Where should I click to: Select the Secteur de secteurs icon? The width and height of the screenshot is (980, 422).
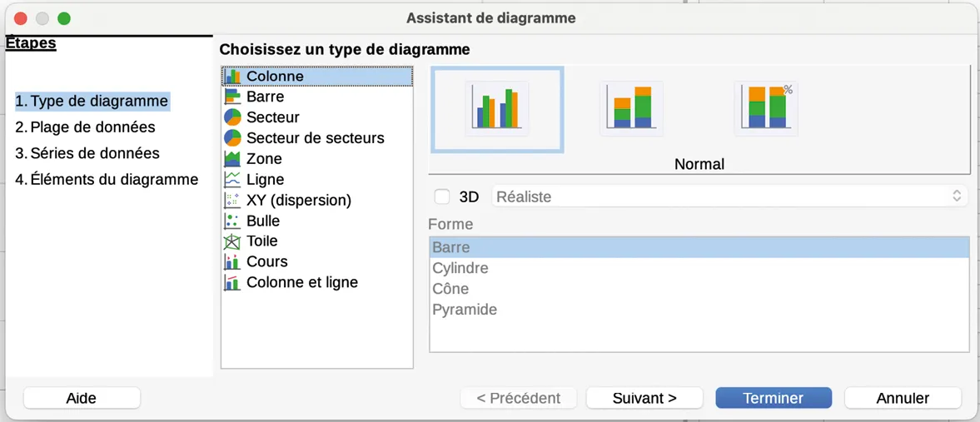pos(232,138)
